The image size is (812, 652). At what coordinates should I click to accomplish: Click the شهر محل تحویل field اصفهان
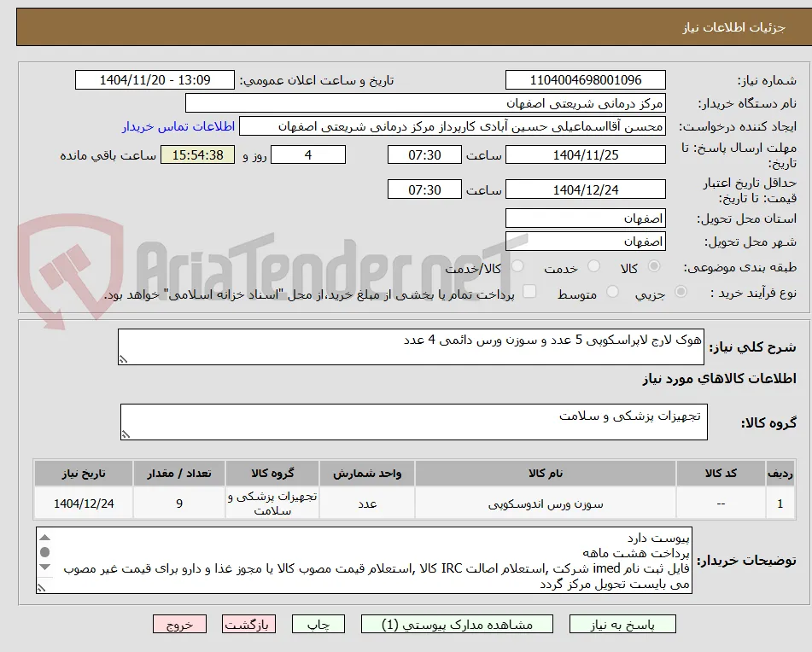[x=585, y=242]
